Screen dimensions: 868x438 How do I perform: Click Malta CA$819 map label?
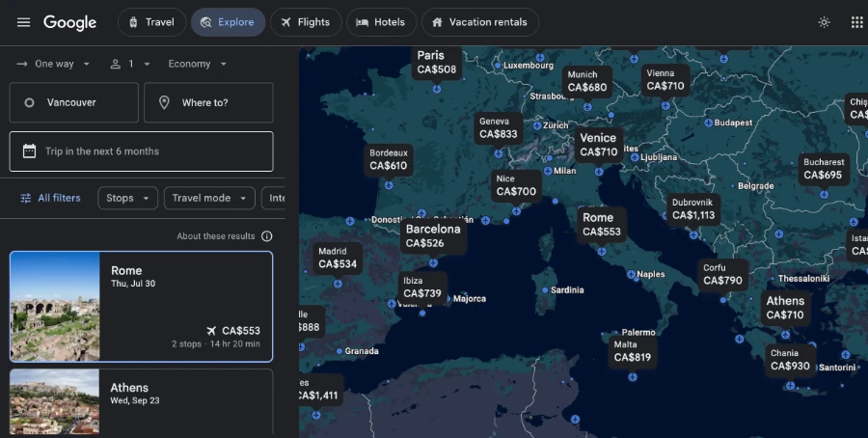(x=632, y=351)
